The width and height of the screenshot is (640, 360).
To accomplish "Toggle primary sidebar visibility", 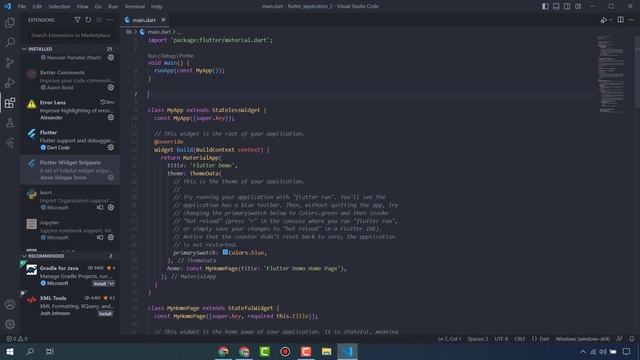I will coord(545,6).
